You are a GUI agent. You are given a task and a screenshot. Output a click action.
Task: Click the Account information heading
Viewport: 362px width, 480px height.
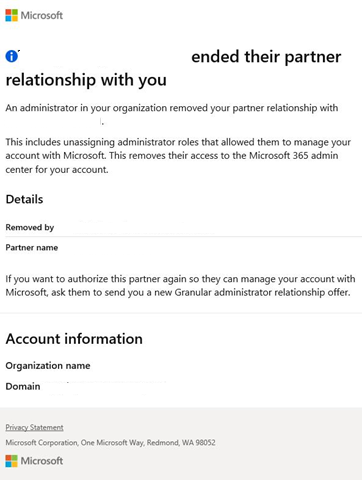[x=74, y=339]
